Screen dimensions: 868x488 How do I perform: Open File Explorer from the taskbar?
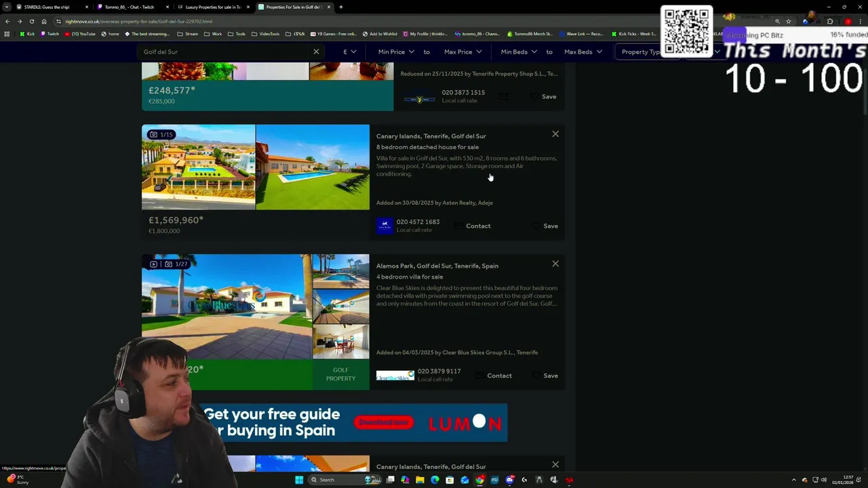coord(420,480)
